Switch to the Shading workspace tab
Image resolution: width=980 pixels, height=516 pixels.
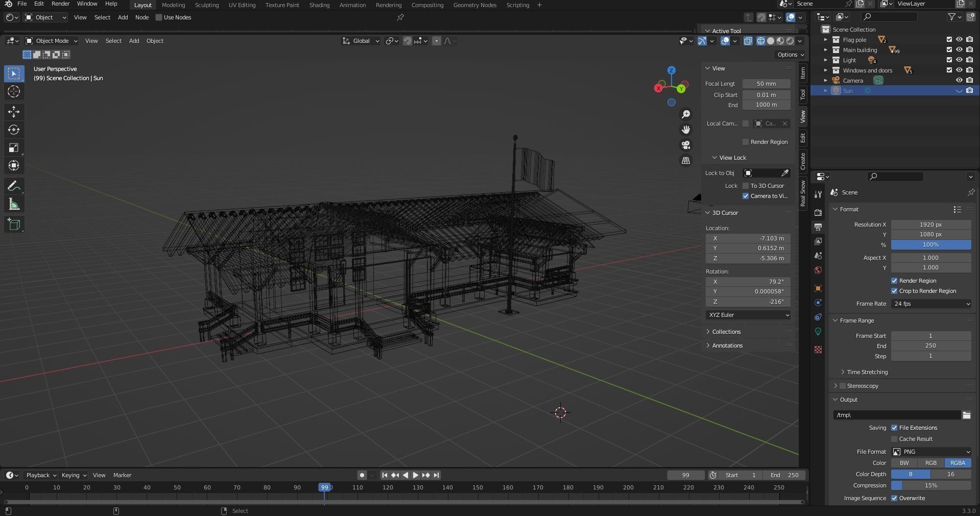319,5
